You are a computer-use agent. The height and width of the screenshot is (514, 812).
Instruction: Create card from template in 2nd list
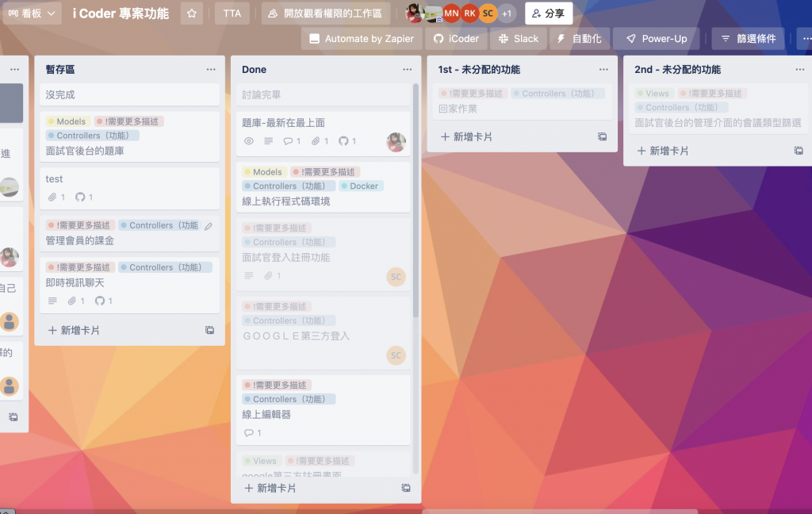click(x=799, y=151)
